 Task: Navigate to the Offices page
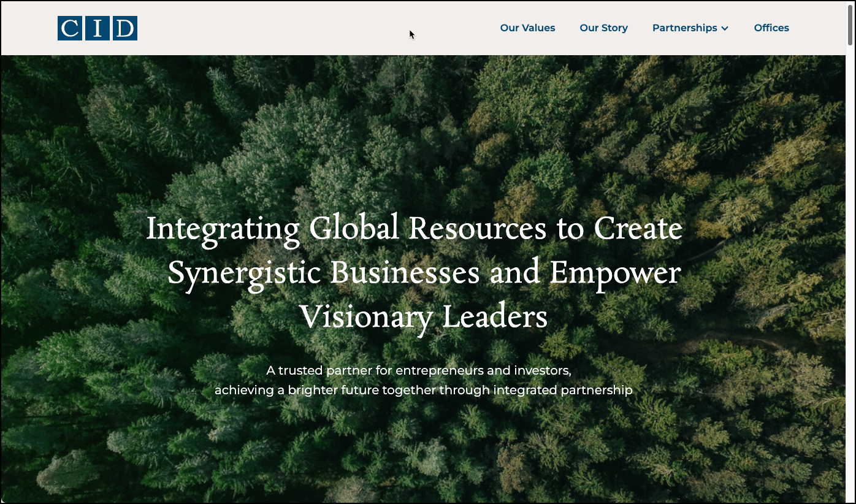point(771,28)
